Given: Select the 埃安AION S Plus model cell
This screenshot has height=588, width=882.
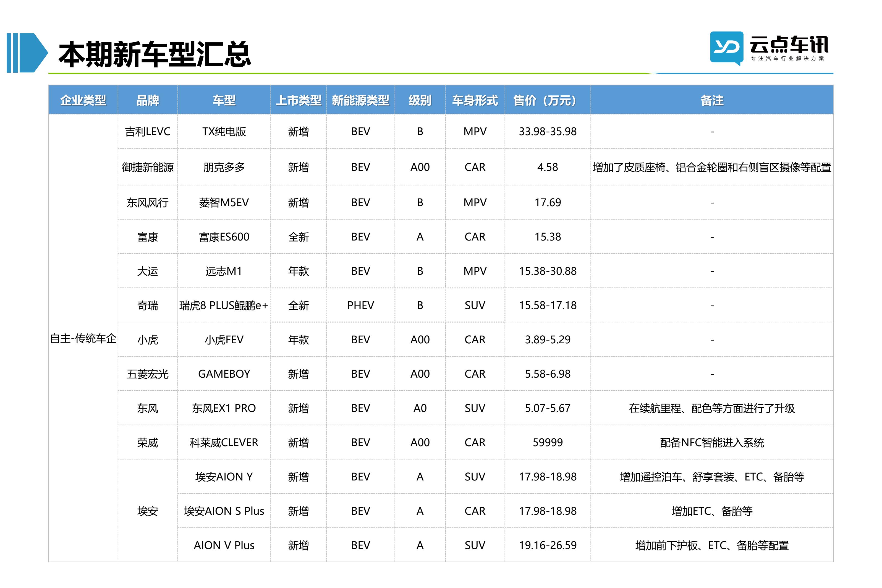Looking at the screenshot, I should pos(224,511).
